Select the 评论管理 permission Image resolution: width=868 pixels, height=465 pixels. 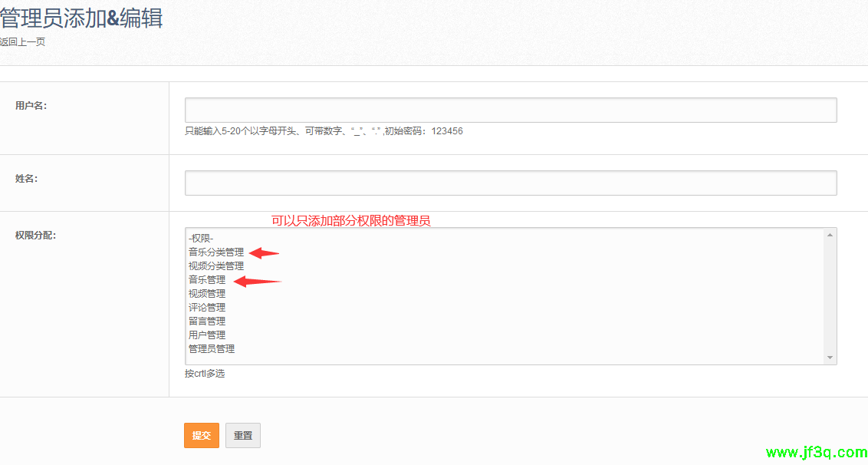point(207,308)
